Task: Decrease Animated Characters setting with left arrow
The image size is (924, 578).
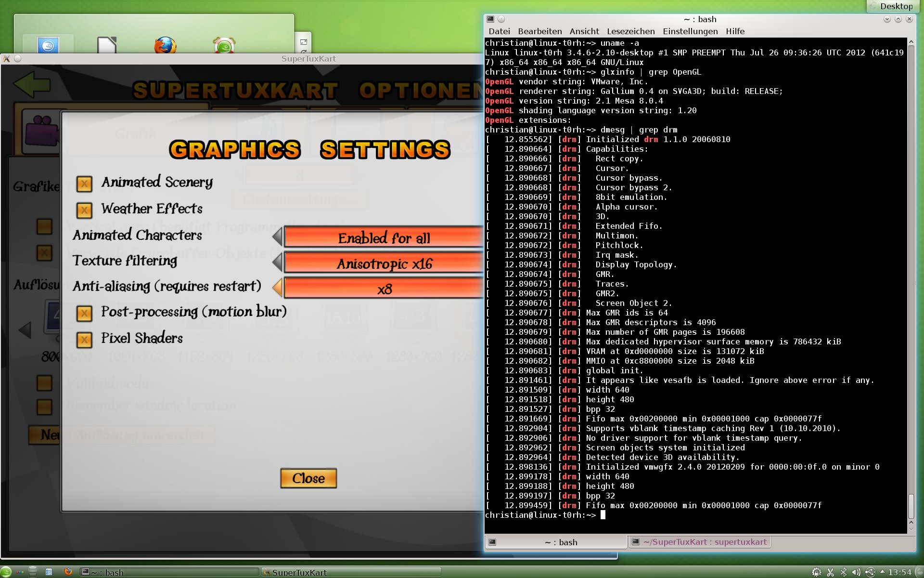Action: point(277,237)
